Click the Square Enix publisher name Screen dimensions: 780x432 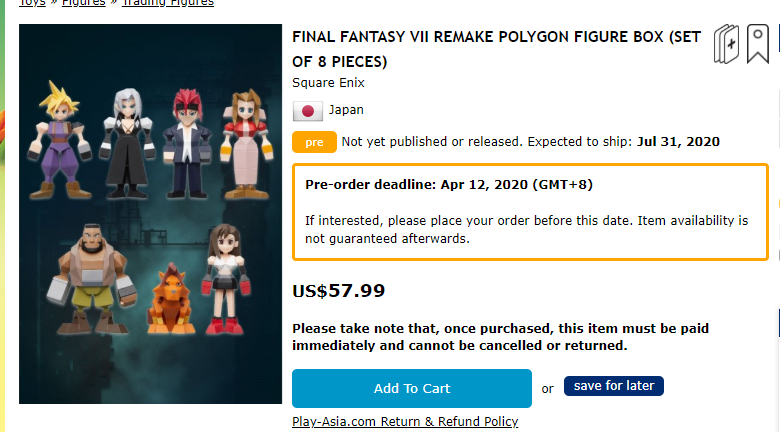328,82
